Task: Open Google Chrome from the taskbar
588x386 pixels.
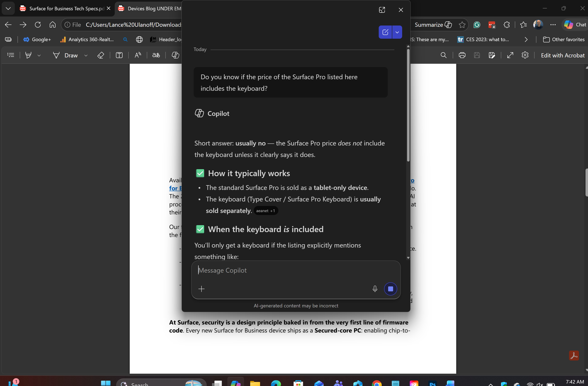Action: click(376, 383)
